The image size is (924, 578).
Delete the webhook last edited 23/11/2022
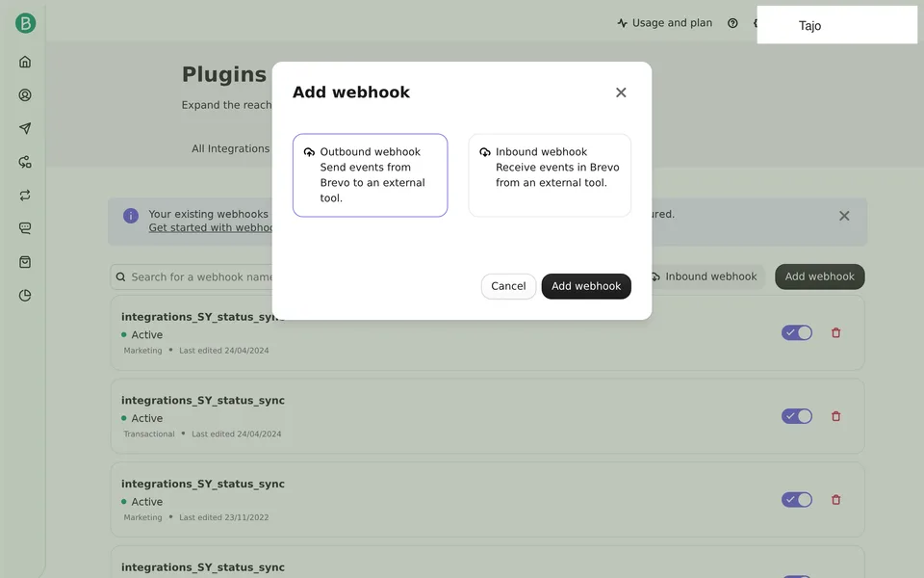click(x=835, y=500)
